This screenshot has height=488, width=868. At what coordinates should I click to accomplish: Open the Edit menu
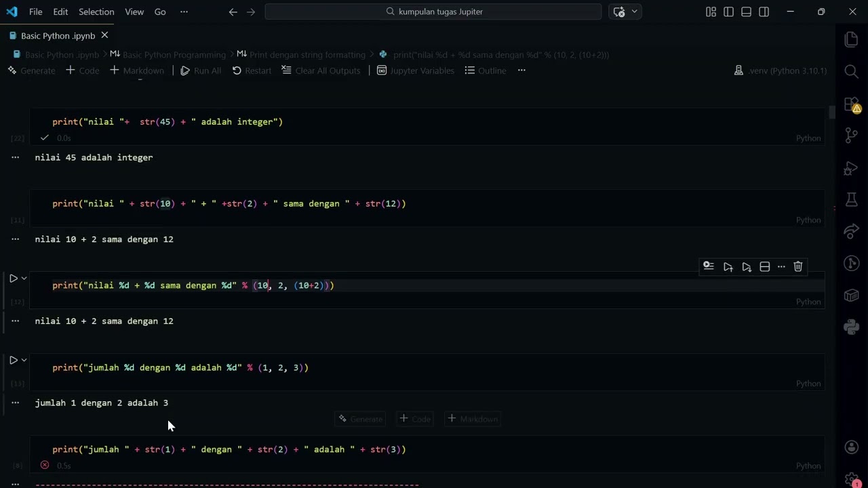[60, 12]
